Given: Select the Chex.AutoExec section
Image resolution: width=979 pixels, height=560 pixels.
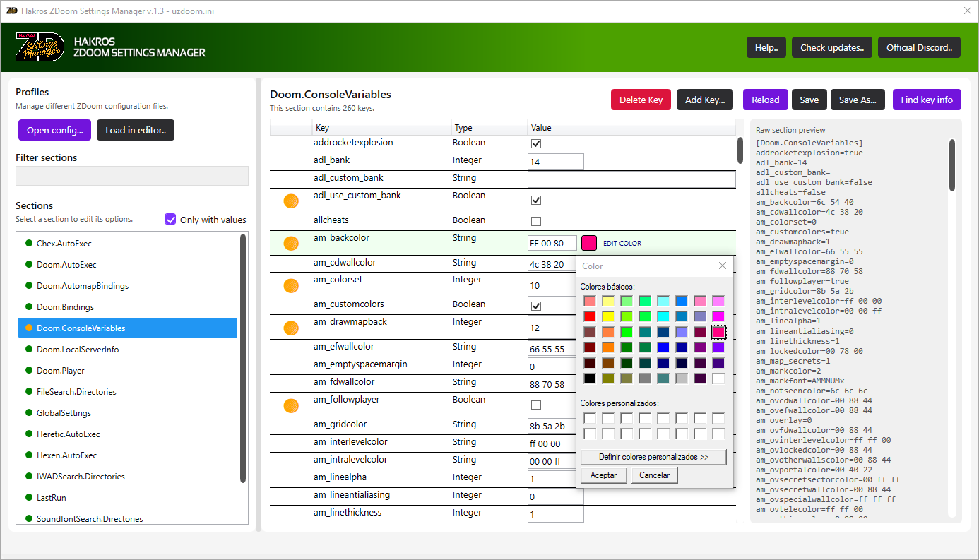Looking at the screenshot, I should point(128,244).
